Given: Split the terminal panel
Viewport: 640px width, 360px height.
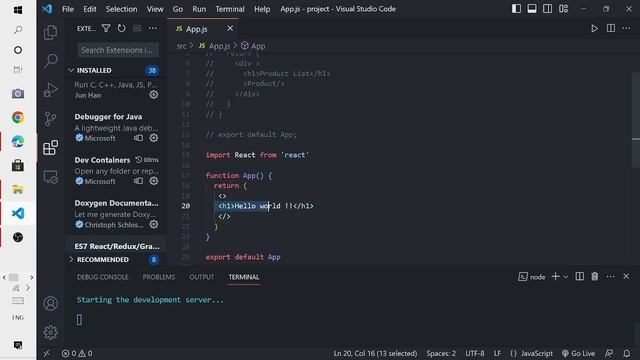Looking at the screenshot, I should pos(580,276).
